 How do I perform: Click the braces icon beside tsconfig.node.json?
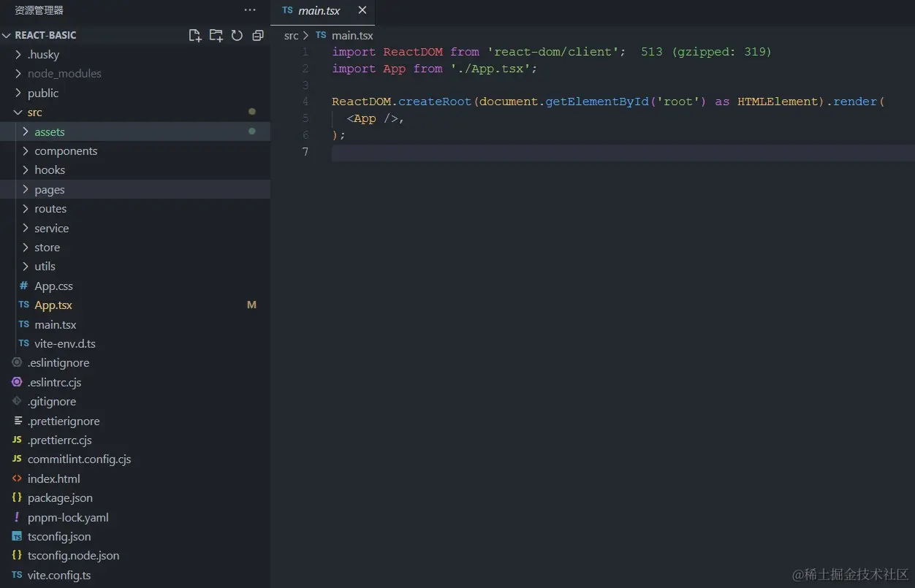(17, 555)
